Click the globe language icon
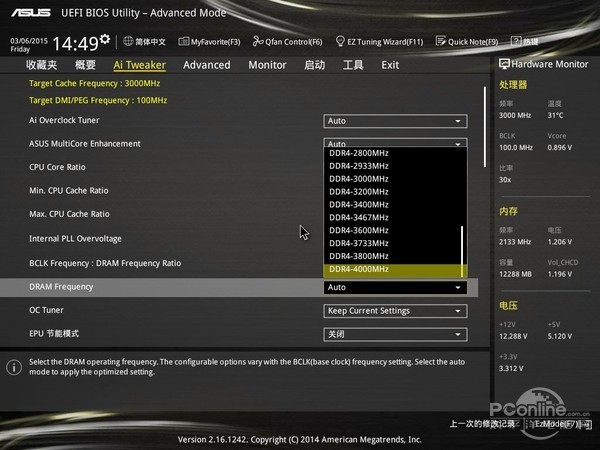600x450 pixels. click(128, 41)
